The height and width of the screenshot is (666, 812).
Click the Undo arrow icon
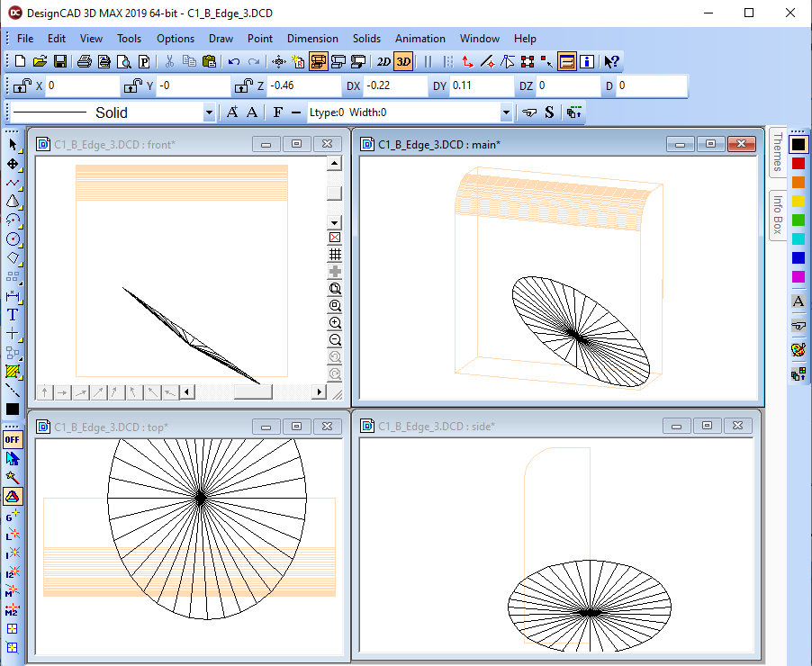234,62
